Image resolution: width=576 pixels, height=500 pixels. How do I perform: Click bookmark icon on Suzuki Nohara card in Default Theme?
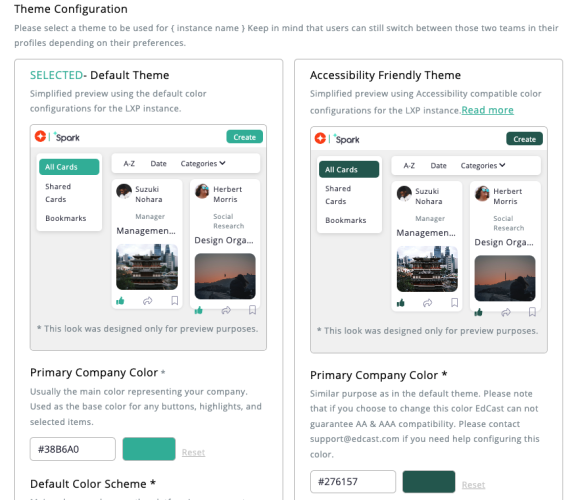[x=174, y=301]
